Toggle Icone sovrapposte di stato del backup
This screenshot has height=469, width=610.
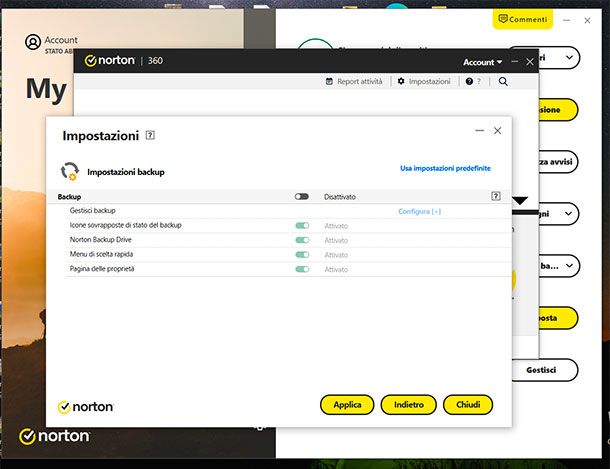coord(302,226)
